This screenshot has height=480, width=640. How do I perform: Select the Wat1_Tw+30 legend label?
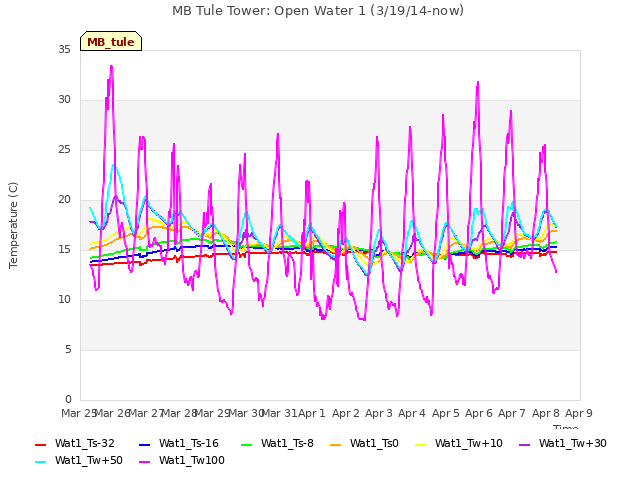pos(573,444)
